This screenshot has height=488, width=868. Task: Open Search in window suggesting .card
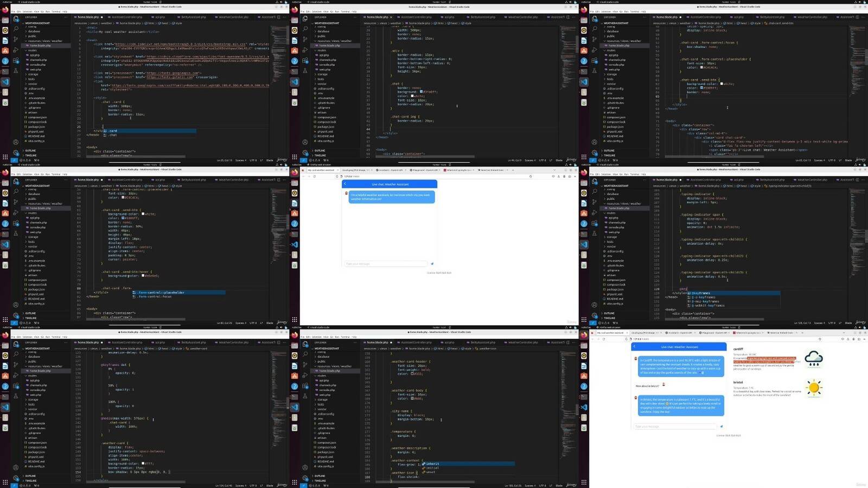click(x=16, y=29)
